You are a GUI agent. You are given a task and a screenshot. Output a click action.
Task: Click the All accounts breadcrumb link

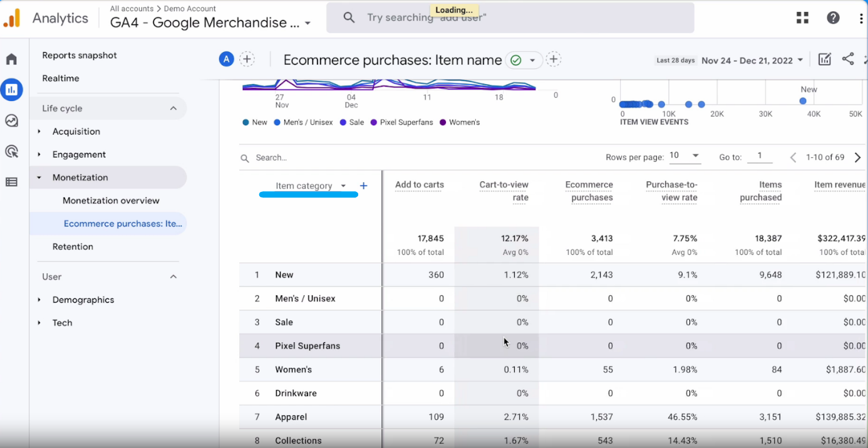coord(132,9)
